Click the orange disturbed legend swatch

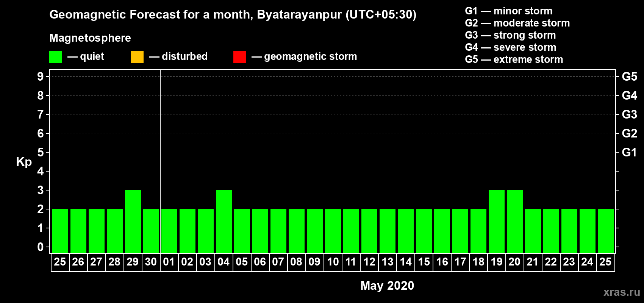coord(137,57)
